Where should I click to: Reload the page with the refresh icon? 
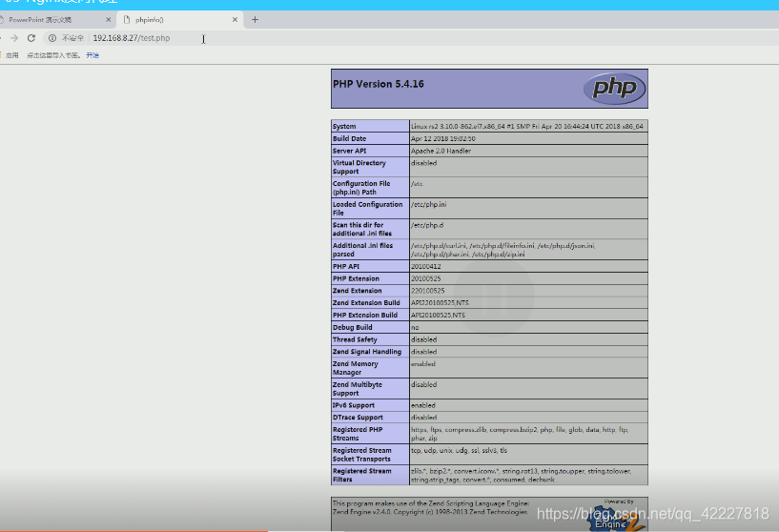coord(31,38)
